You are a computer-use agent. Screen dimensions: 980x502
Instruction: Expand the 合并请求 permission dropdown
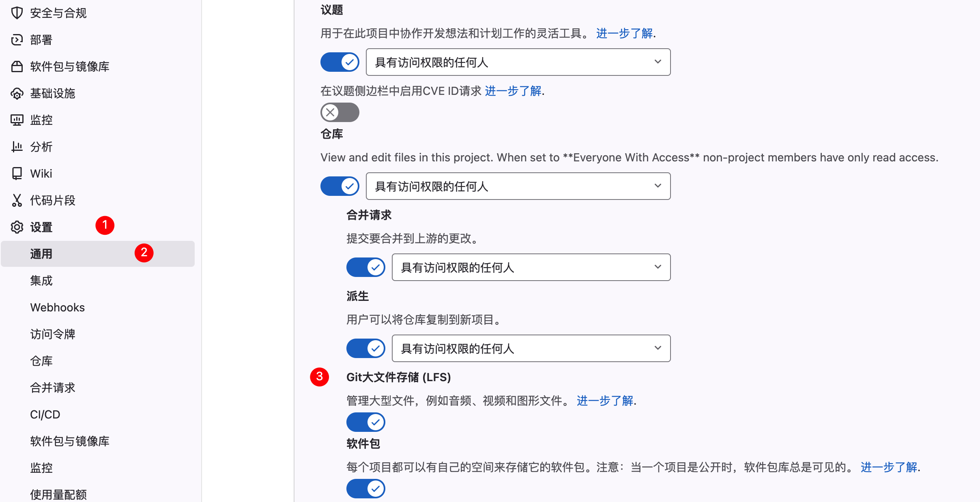click(x=531, y=267)
